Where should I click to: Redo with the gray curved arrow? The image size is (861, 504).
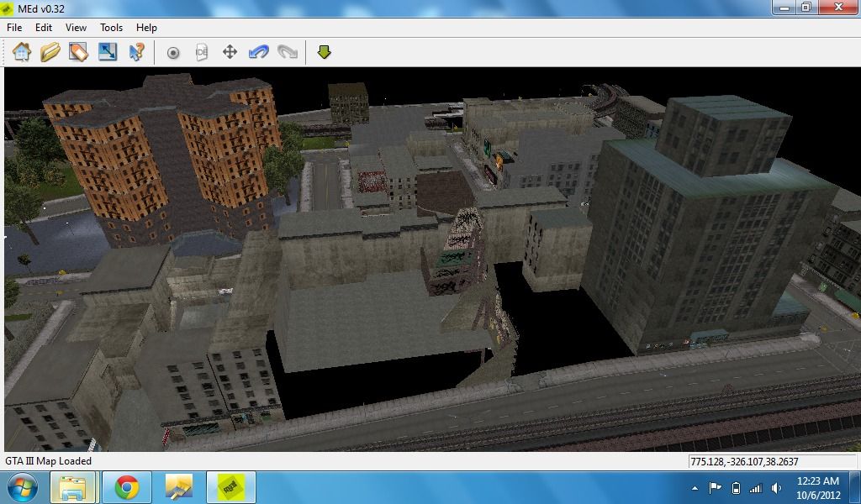[288, 52]
